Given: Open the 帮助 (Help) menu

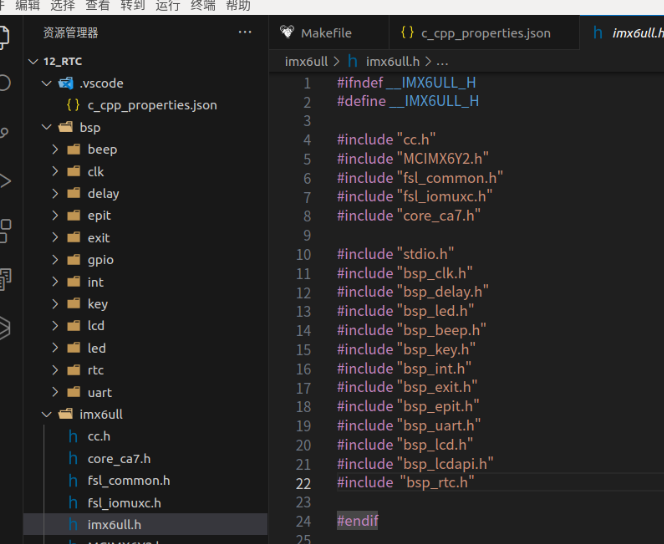Looking at the screenshot, I should click(238, 6).
